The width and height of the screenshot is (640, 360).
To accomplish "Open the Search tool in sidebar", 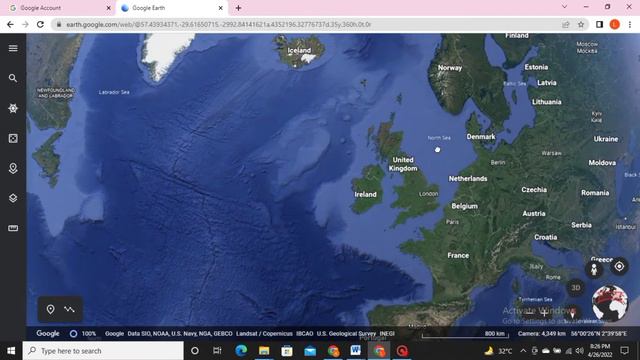I will [13, 78].
